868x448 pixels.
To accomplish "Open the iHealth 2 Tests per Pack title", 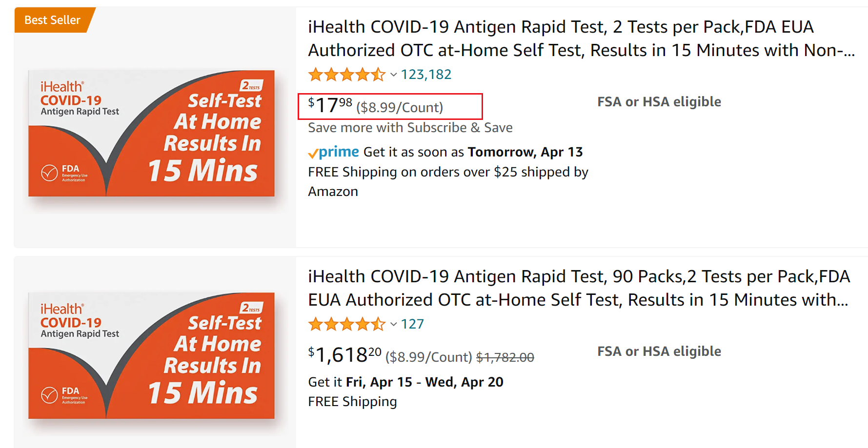I will (x=581, y=39).
